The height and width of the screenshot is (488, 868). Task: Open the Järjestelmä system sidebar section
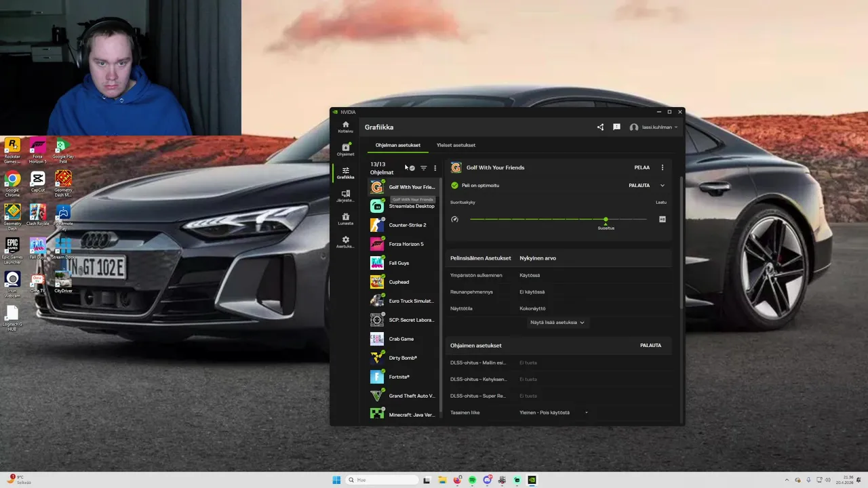click(345, 196)
